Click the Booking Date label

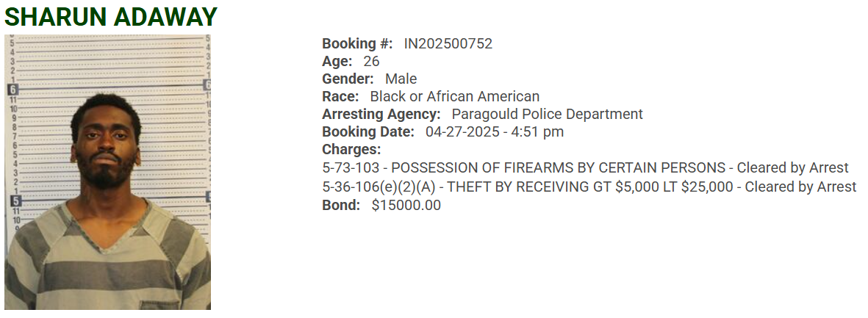[367, 132]
